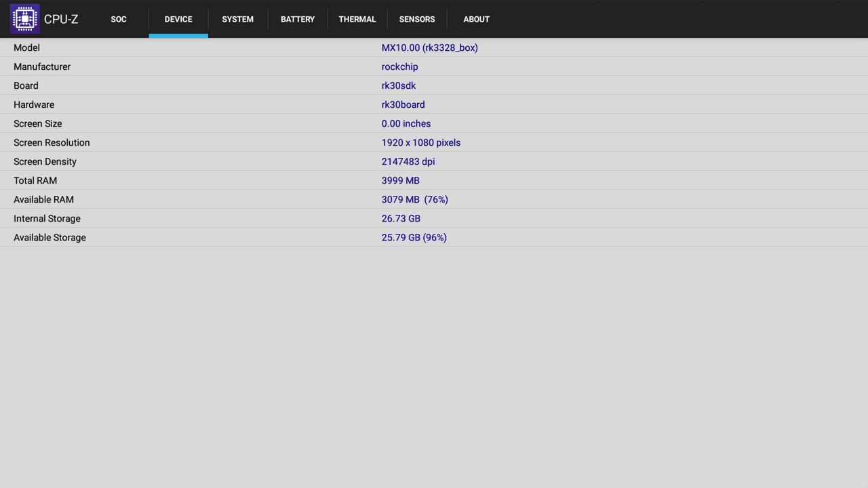Image resolution: width=868 pixels, height=488 pixels.
Task: Click the rk30board hardware value
Action: tap(403, 104)
